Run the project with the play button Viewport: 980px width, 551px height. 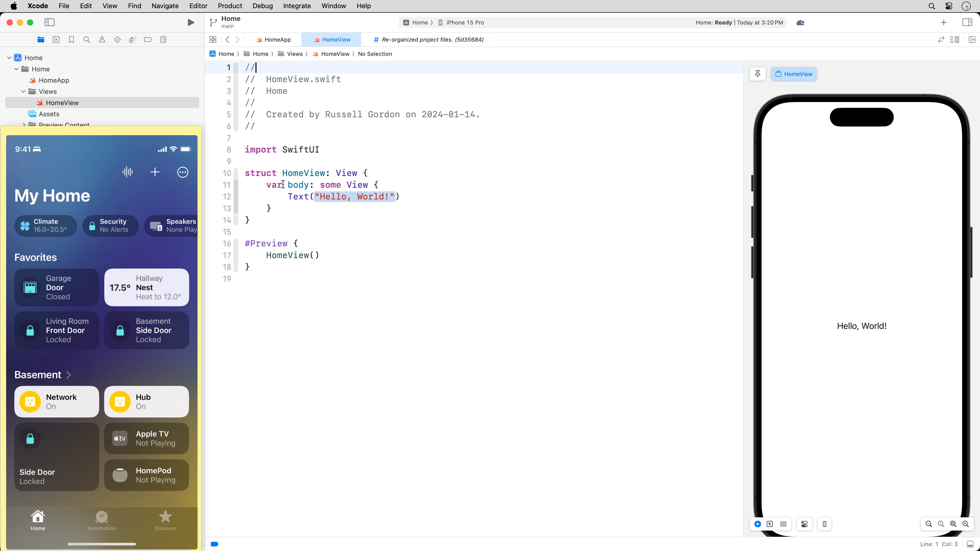[x=191, y=22]
